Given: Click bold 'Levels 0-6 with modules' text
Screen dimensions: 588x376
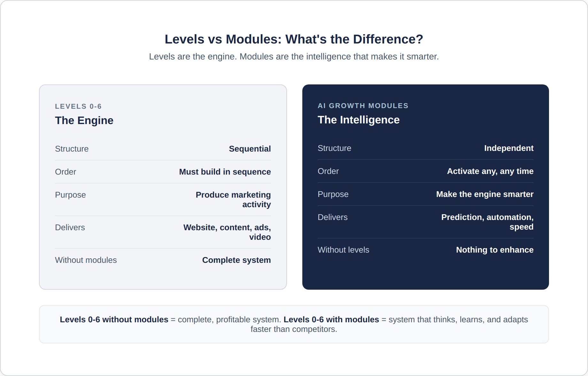Looking at the screenshot, I should coord(331,320).
